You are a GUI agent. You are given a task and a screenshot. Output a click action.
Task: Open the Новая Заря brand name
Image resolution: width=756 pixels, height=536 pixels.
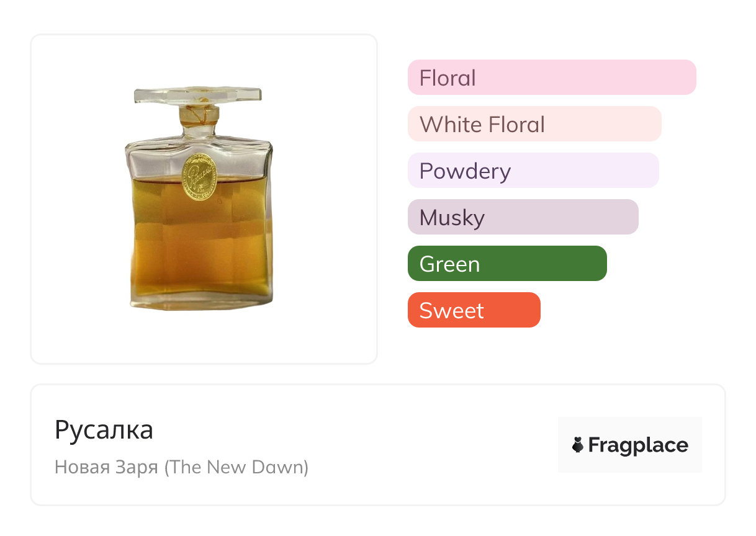tap(106, 467)
